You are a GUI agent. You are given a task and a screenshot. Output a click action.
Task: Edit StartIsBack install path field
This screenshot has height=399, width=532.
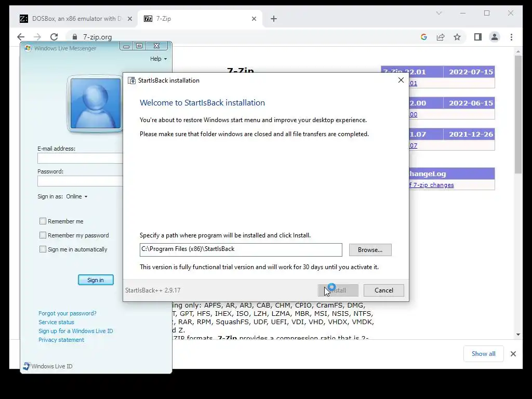[241, 250]
